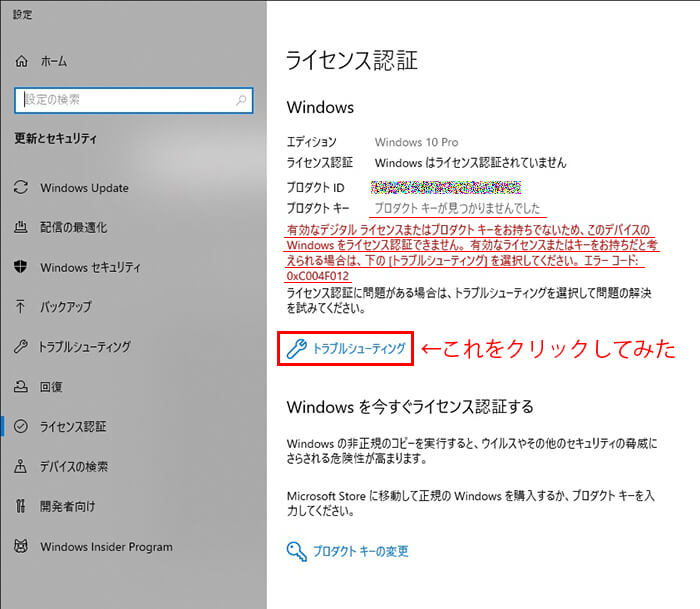Click the blurred プロダクト ID value
This screenshot has width=700, height=609.
coord(446,188)
